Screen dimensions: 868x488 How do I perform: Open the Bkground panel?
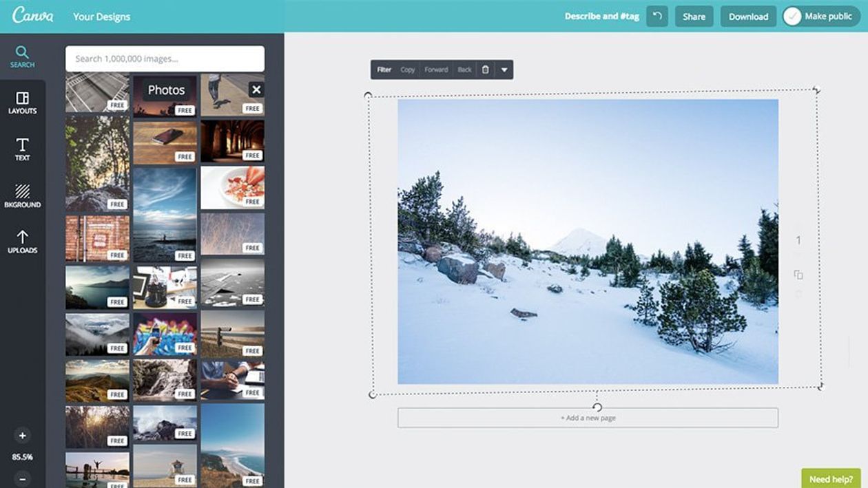point(22,195)
